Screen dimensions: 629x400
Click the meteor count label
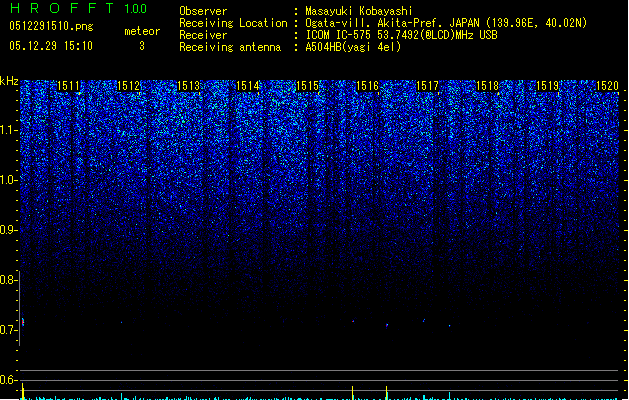(142, 31)
